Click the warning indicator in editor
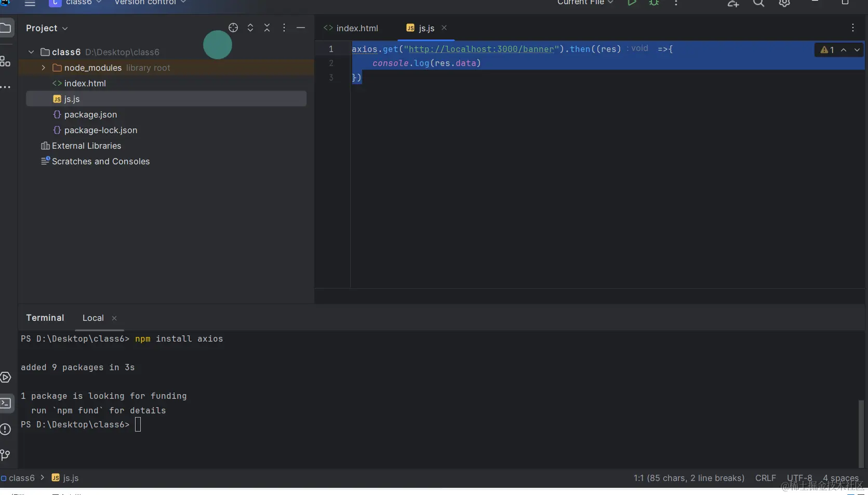The image size is (868, 495). point(827,50)
